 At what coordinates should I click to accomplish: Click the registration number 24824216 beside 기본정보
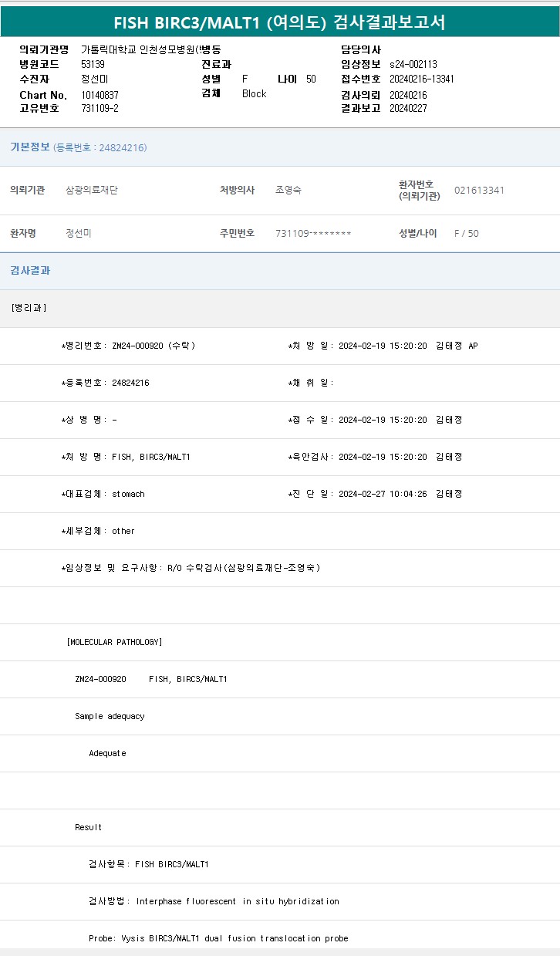point(100,148)
